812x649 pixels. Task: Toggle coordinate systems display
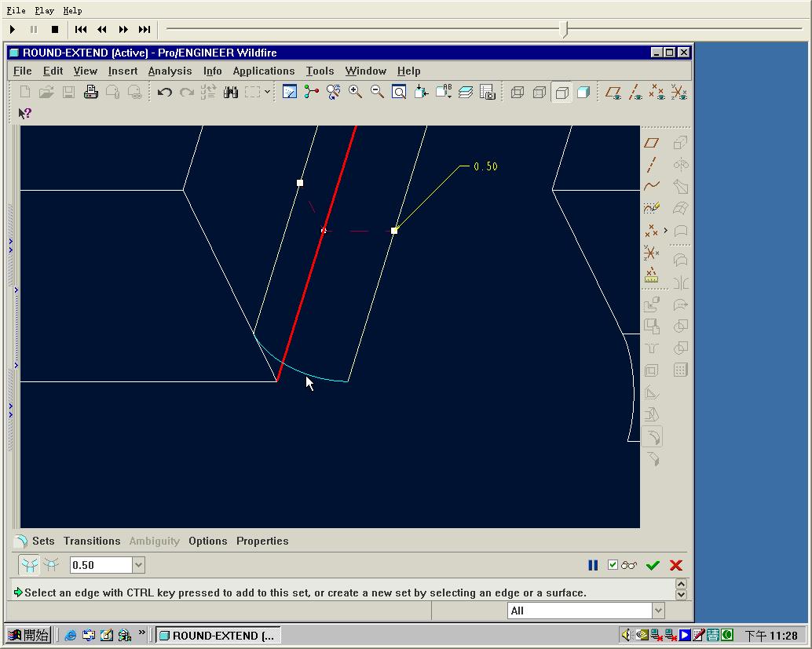(679, 92)
